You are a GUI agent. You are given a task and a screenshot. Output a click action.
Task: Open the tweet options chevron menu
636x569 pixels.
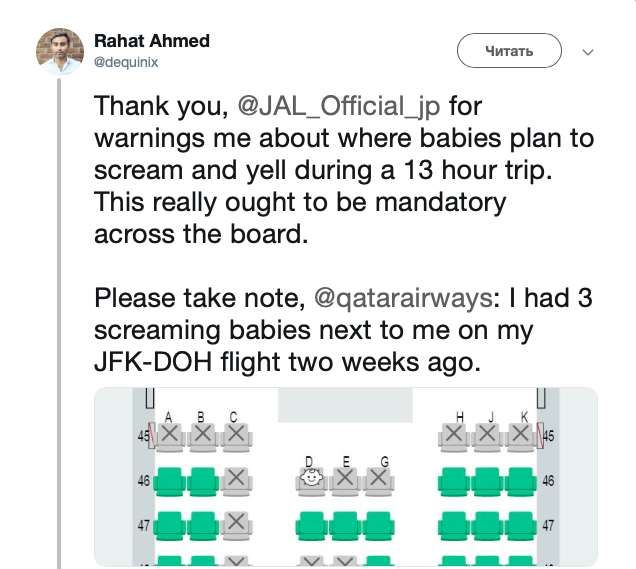point(588,51)
